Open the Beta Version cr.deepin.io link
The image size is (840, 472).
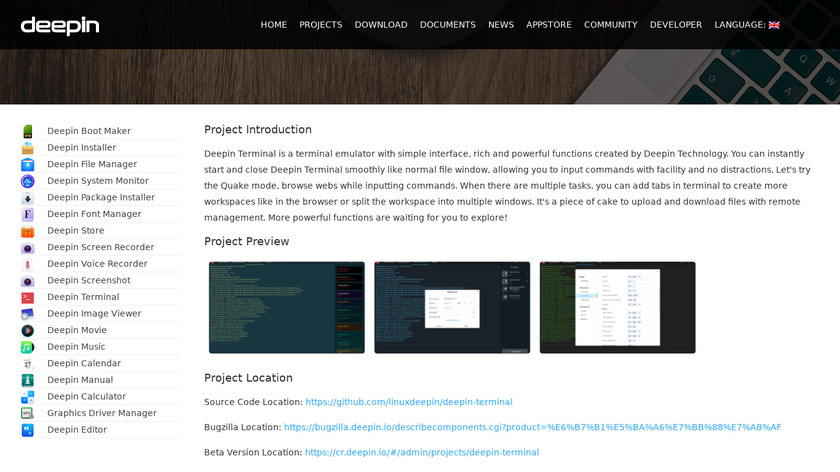pos(422,452)
